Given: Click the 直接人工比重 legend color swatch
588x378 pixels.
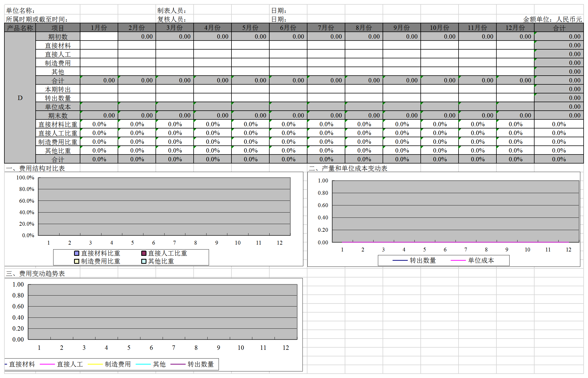Looking at the screenshot, I should 144,253.
